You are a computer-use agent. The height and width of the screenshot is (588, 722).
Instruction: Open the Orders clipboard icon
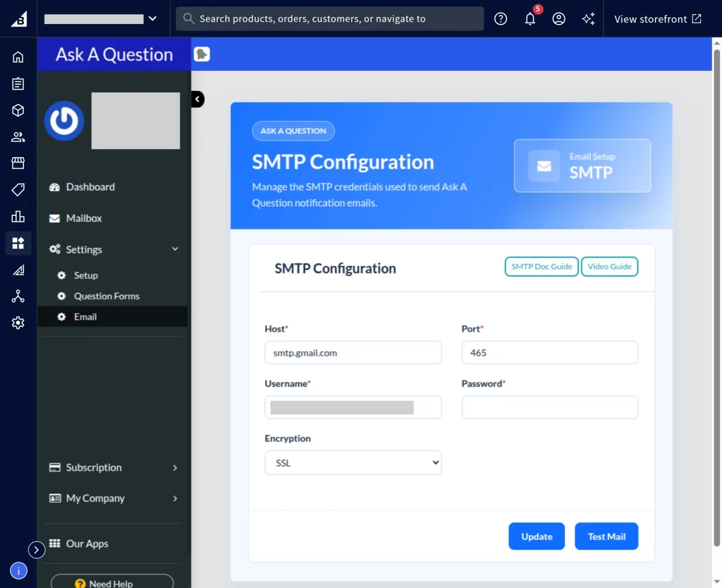[18, 84]
